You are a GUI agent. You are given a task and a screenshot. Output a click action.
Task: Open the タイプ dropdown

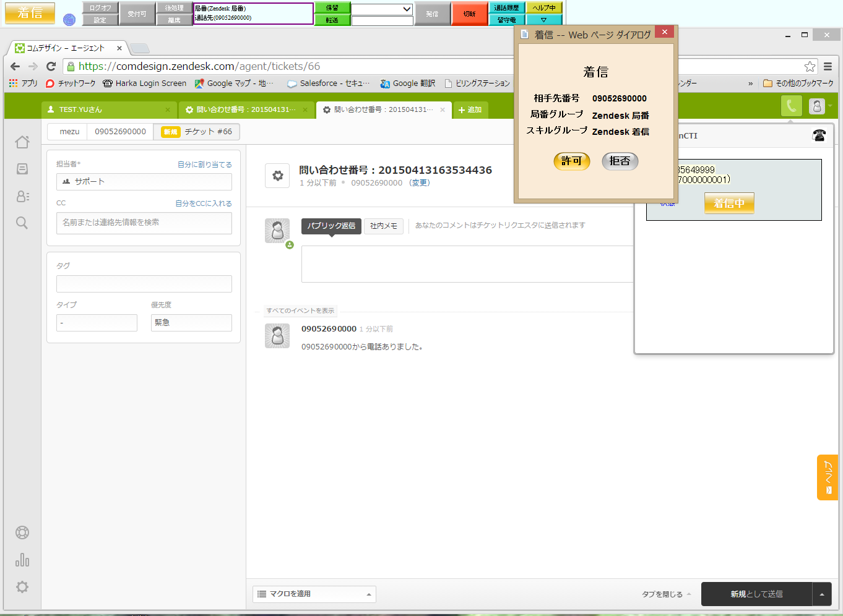click(97, 323)
